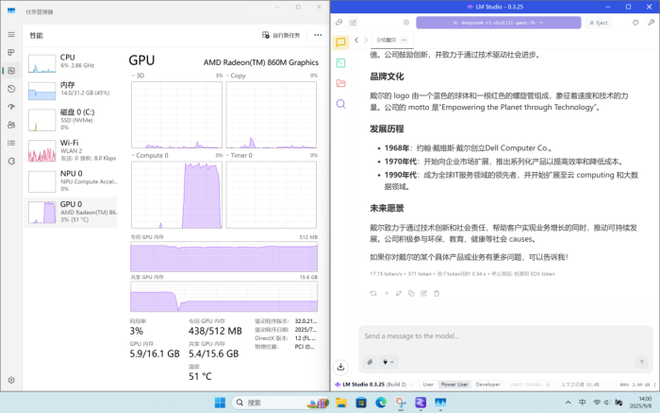660x413 pixels.
Task: Open the Discover search icon in LM Studio
Action: [x=341, y=104]
